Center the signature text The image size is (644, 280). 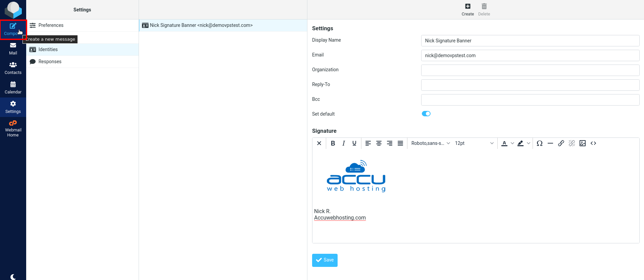[379, 143]
